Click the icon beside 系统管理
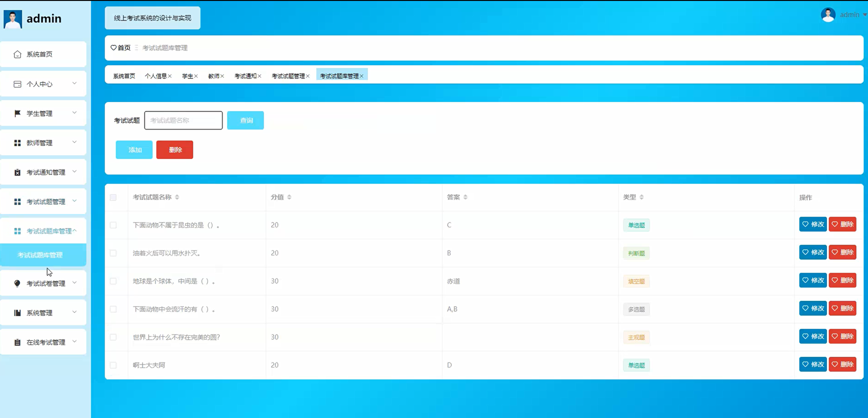The width and height of the screenshot is (868, 418). (x=17, y=313)
